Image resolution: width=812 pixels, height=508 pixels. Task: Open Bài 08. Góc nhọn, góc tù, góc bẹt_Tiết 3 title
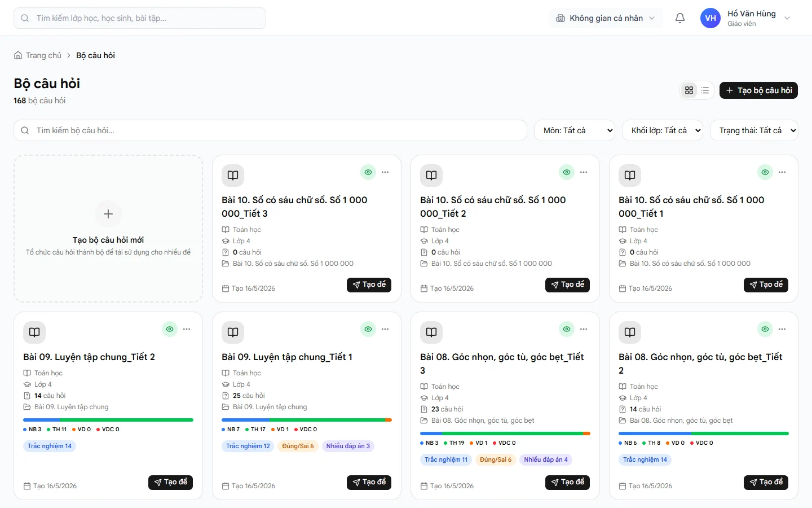[x=502, y=364]
